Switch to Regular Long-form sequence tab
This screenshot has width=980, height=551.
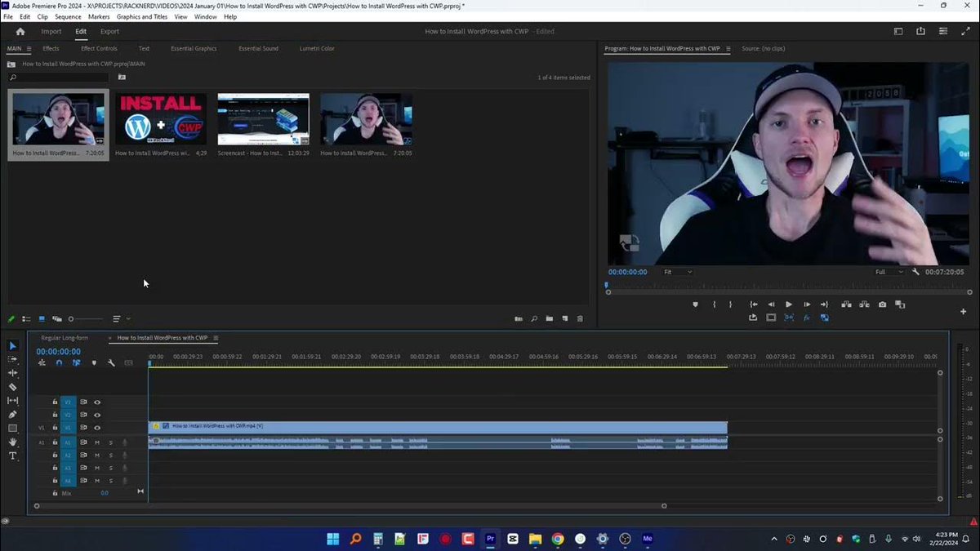coord(65,338)
